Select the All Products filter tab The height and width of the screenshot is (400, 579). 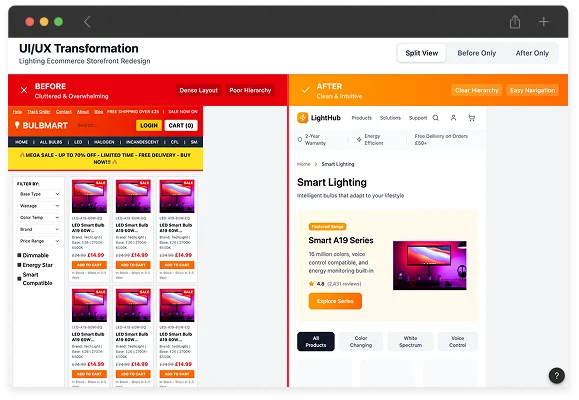(x=316, y=342)
